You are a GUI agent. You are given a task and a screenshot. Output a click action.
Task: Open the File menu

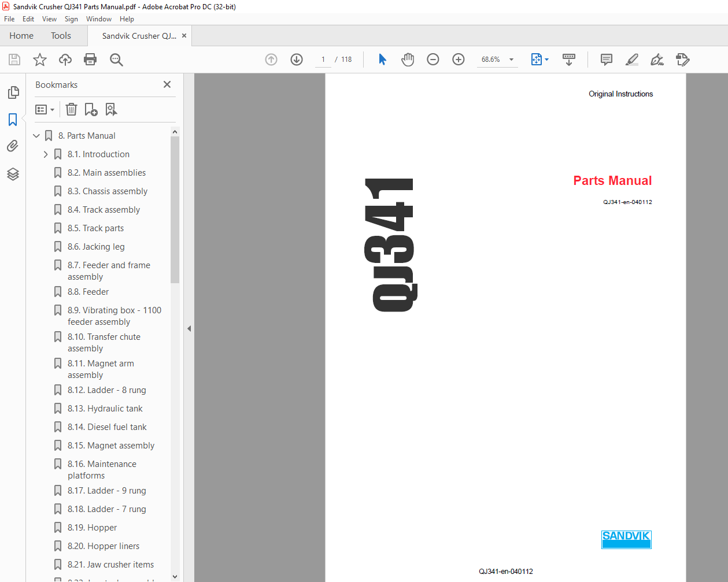[x=9, y=19]
